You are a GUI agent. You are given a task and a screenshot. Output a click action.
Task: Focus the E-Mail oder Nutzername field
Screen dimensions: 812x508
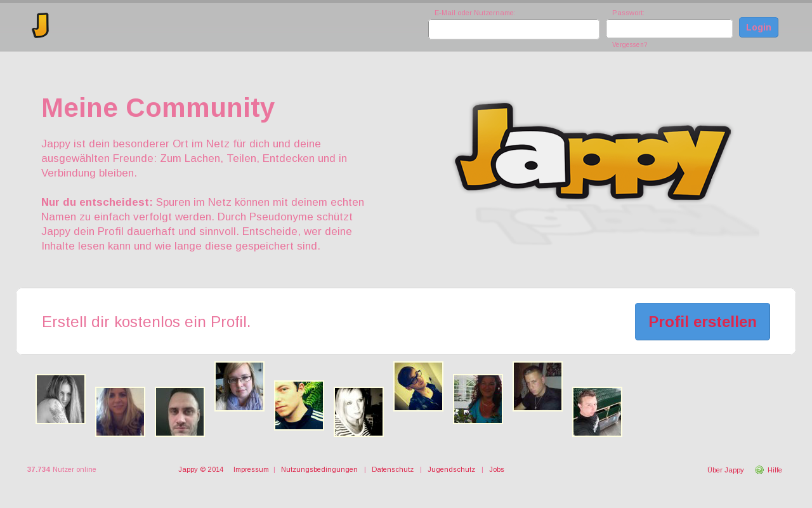click(x=514, y=29)
